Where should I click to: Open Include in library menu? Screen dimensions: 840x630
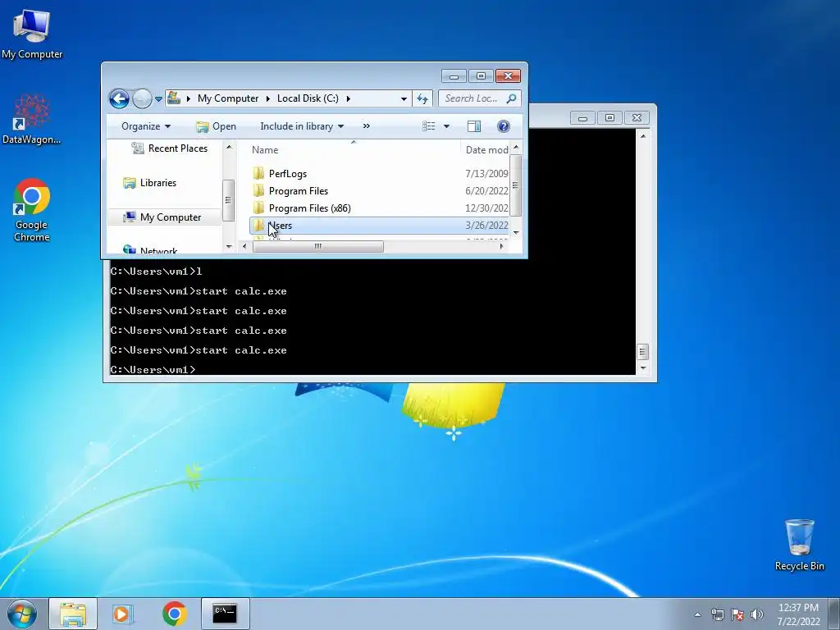(x=302, y=126)
